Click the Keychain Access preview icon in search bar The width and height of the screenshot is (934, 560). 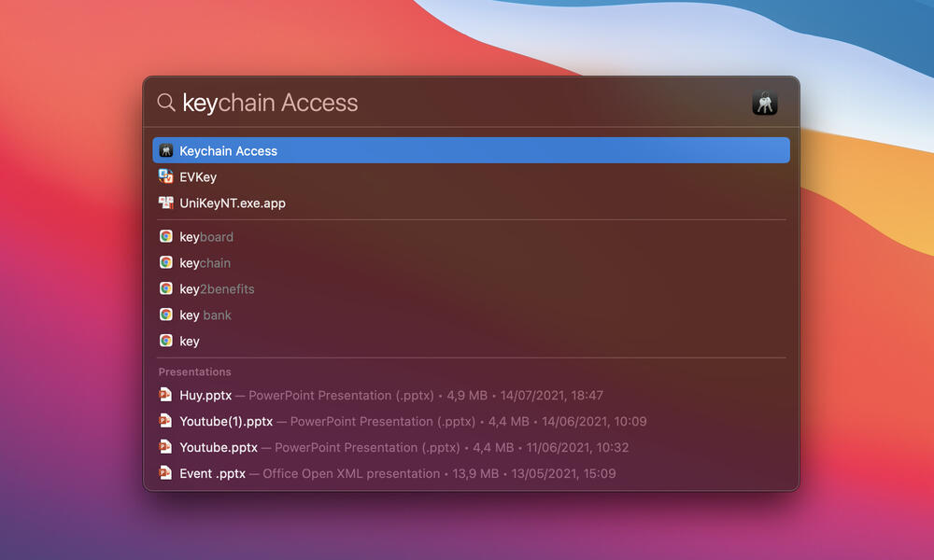765,103
